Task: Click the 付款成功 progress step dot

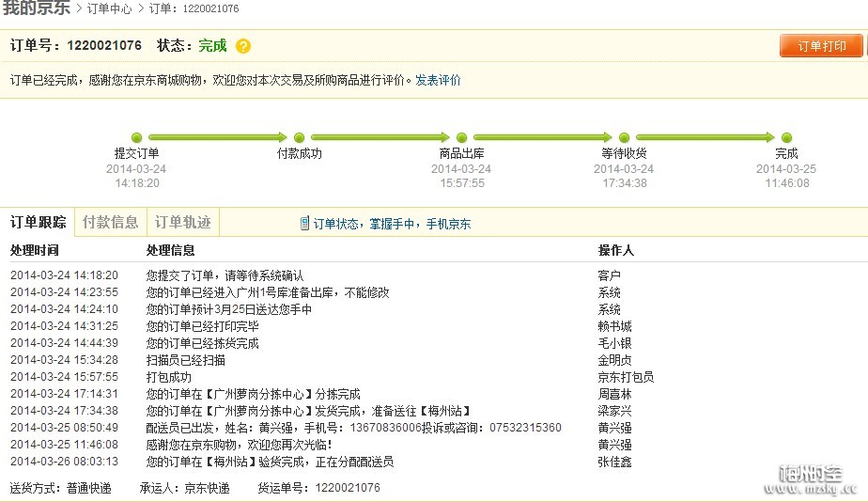Action: (299, 138)
